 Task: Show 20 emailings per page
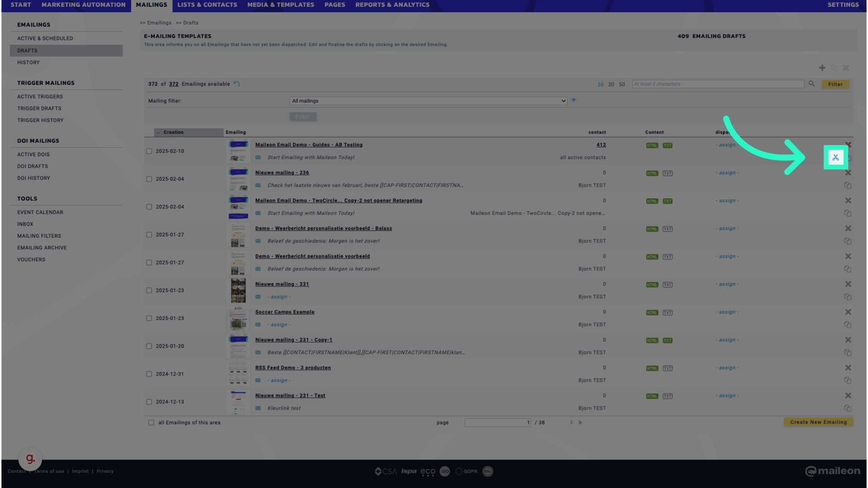click(611, 84)
